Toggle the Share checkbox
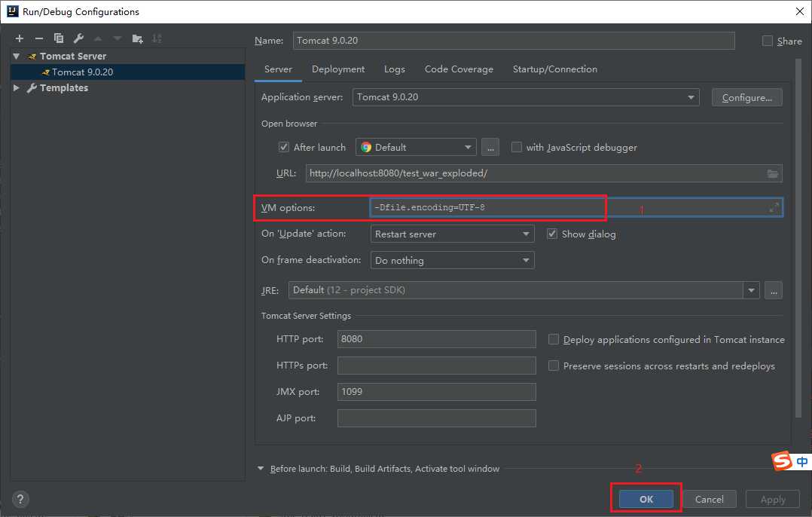 (768, 41)
